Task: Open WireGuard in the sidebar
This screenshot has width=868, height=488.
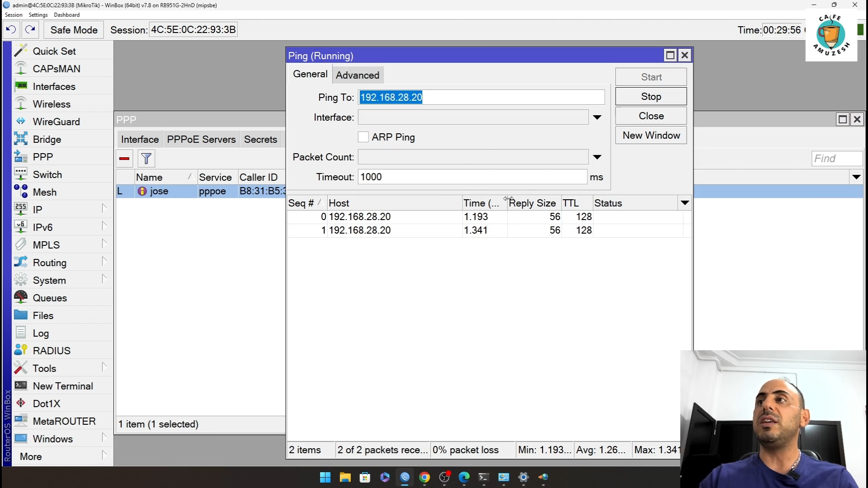Action: click(x=63, y=122)
